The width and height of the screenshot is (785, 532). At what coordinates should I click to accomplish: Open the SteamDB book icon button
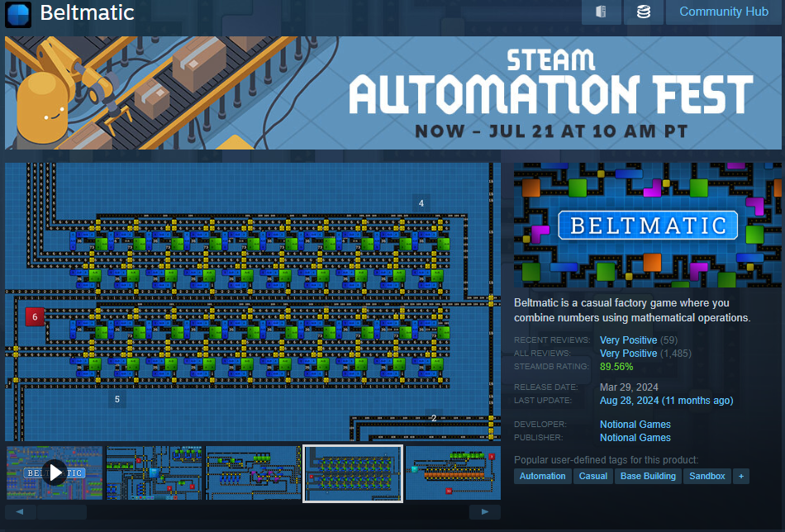tap(602, 12)
